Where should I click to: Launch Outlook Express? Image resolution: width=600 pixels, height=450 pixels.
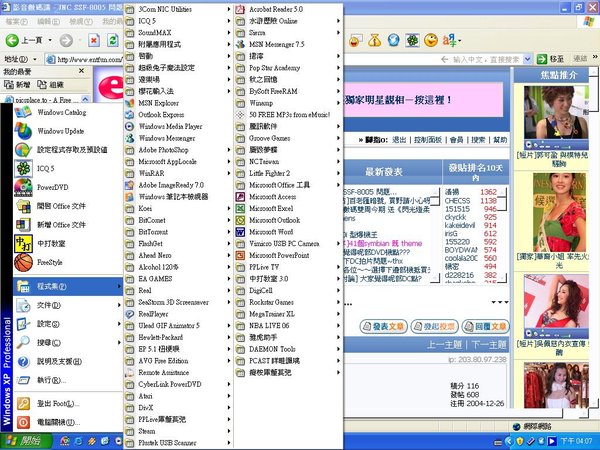click(x=179, y=114)
